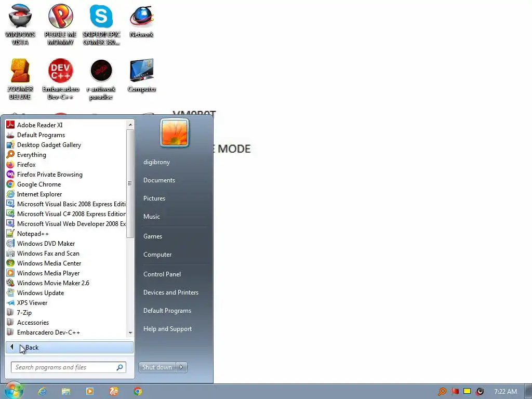Select the PEGGLE ME MOMMY desktop icon
The height and width of the screenshot is (399, 532).
(x=60, y=24)
